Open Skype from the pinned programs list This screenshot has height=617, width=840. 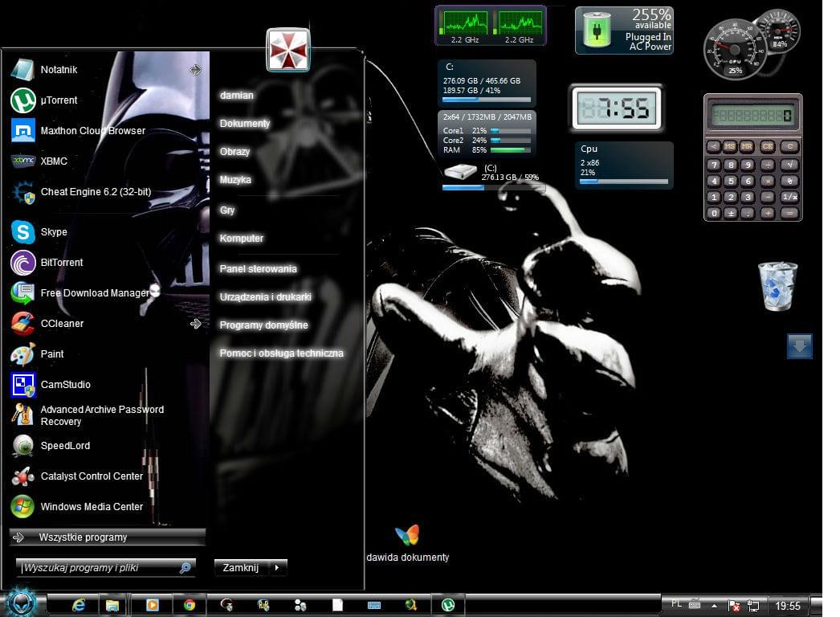[53, 232]
